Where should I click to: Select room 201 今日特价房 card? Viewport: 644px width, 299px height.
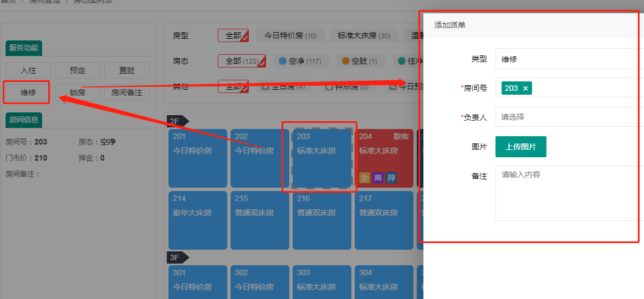(197, 158)
